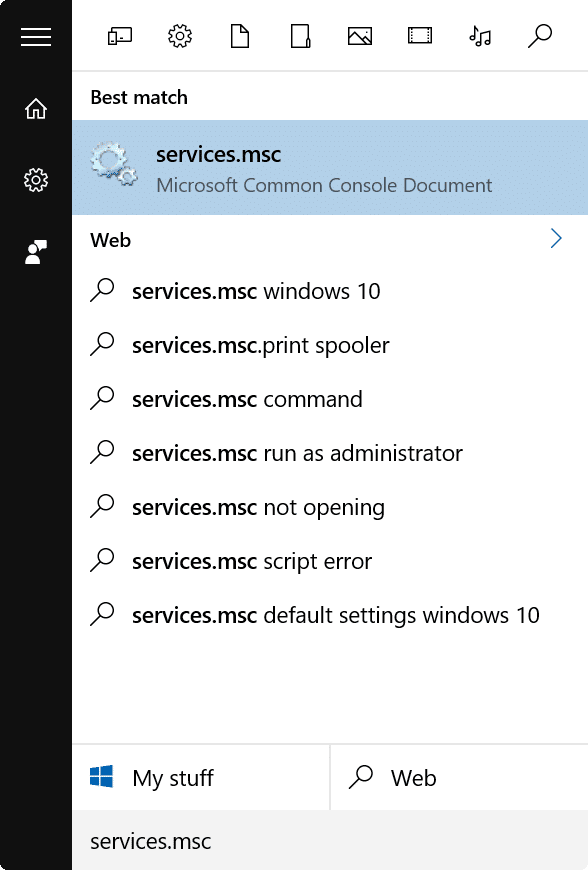Switch to the My stuff tab
Image resolution: width=588 pixels, height=870 pixels.
point(201,777)
